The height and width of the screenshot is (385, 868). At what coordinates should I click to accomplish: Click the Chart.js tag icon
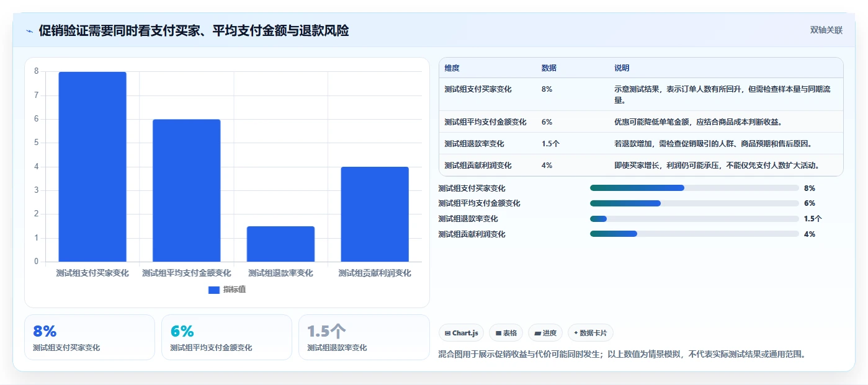tap(447, 333)
